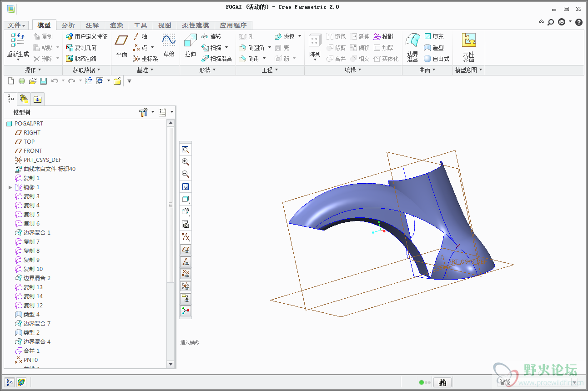
Task: Toggle datum plane display in graphics toolbar
Action: (186, 249)
